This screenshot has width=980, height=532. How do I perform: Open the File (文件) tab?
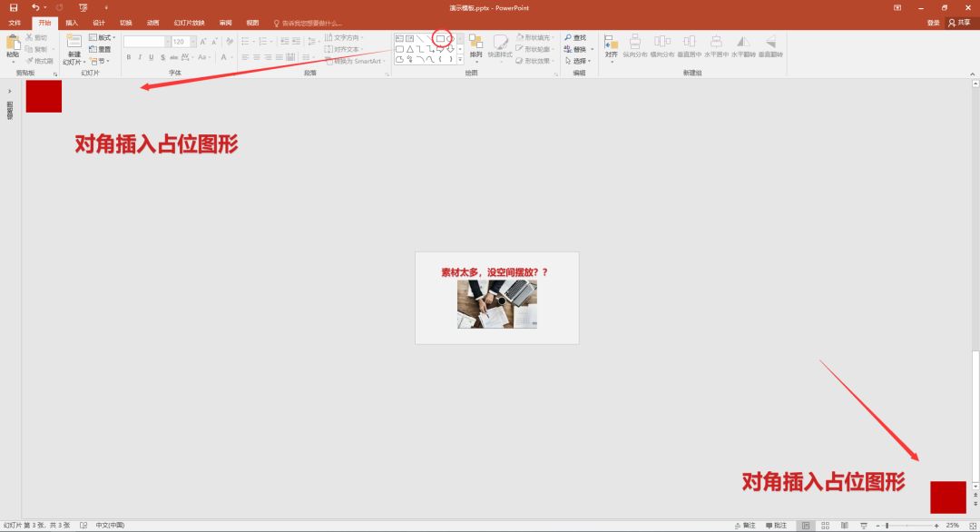pos(15,23)
